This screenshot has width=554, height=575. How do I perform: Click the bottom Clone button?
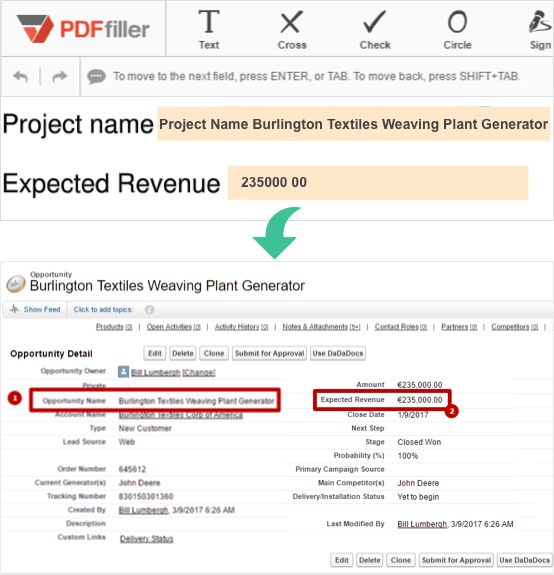click(401, 560)
